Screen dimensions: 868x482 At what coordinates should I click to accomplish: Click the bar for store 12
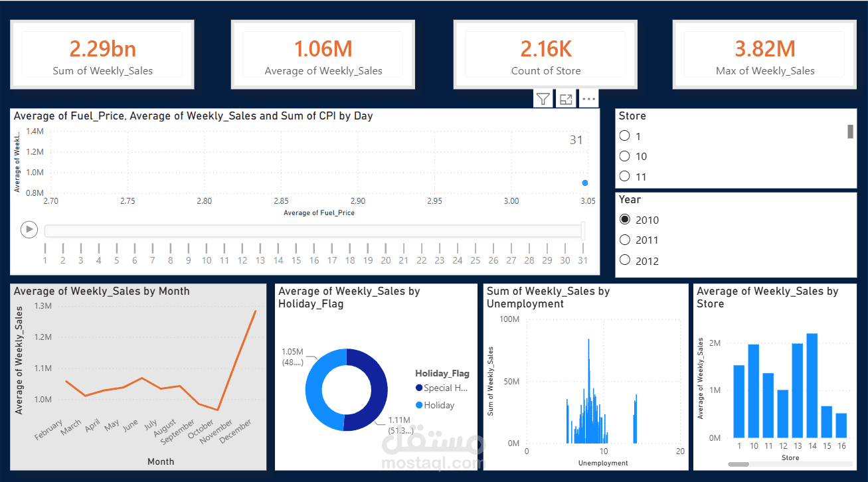(x=783, y=414)
